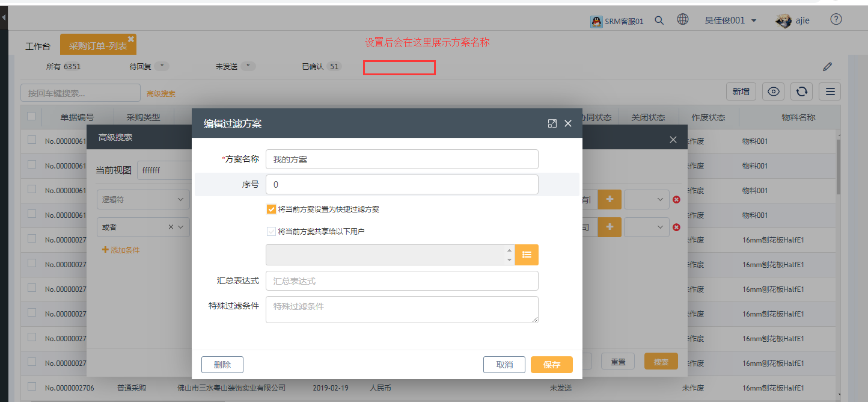This screenshot has width=868, height=402.
Task: Click the 物料名称 column header
Action: coord(798,118)
